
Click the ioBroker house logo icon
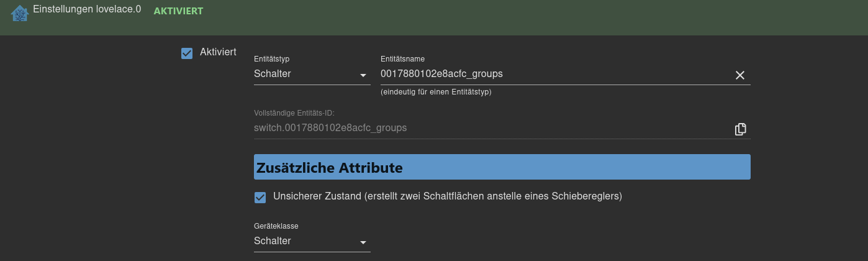(20, 13)
